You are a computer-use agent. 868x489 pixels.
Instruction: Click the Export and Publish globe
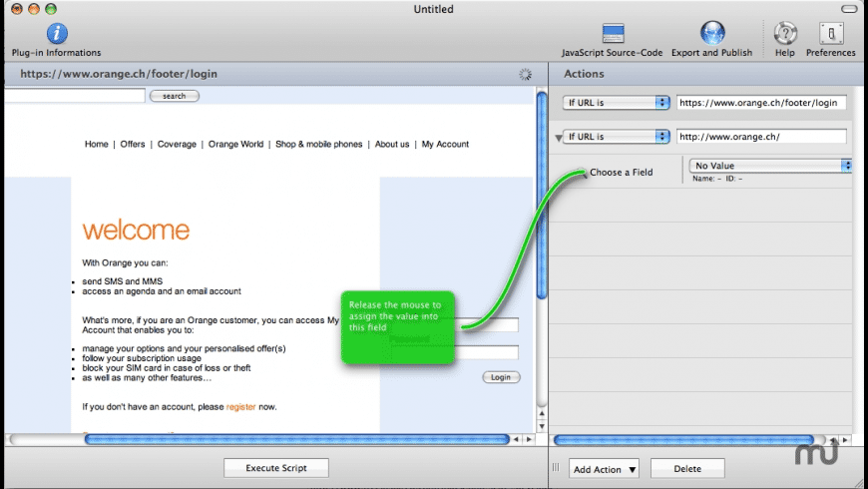point(712,33)
